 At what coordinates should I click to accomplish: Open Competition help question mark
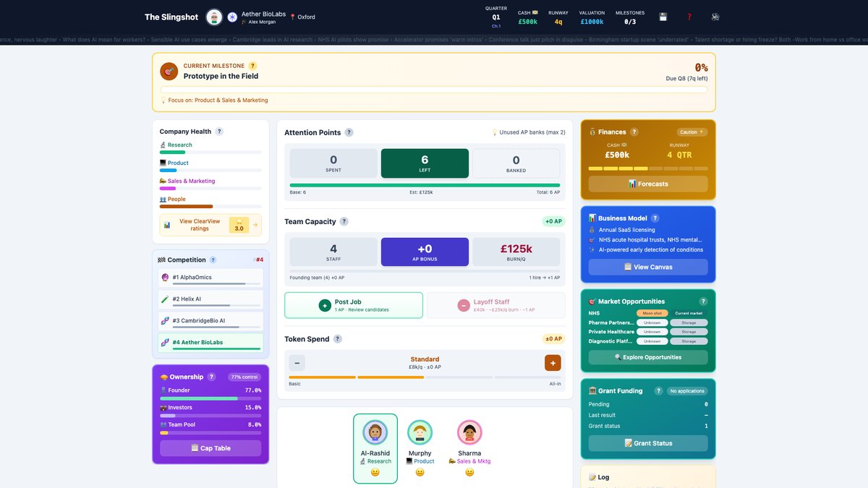point(213,260)
